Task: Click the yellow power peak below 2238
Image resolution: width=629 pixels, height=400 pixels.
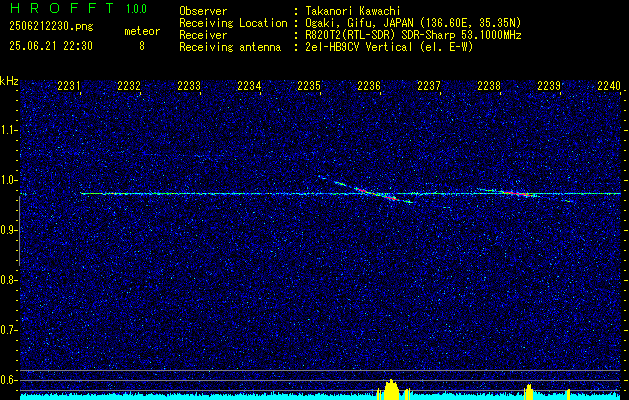Action: point(529,392)
